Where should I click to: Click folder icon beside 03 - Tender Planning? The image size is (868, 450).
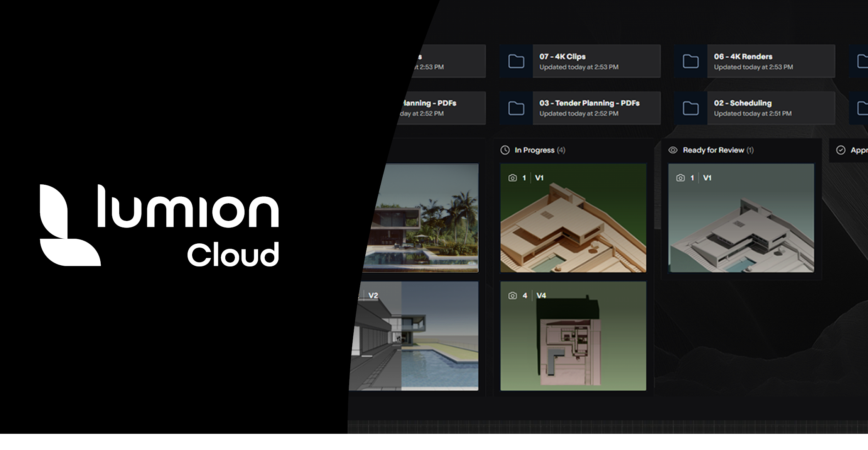click(x=516, y=108)
